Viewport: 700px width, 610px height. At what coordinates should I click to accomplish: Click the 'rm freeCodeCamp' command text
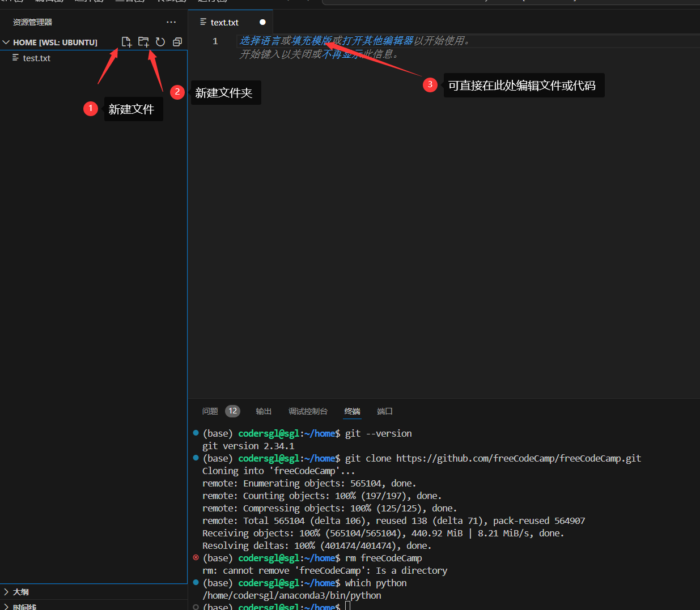click(384, 558)
